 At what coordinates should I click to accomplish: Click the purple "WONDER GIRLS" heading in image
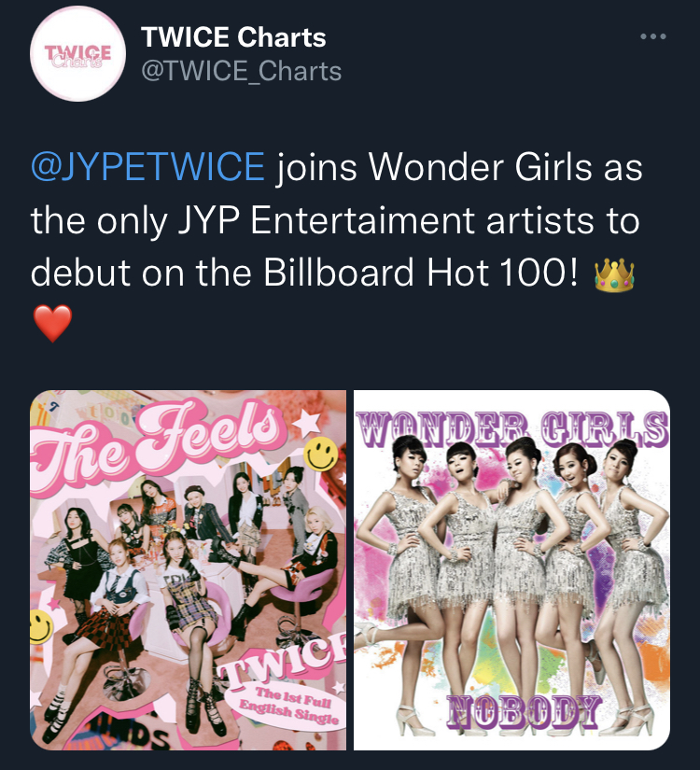click(511, 428)
